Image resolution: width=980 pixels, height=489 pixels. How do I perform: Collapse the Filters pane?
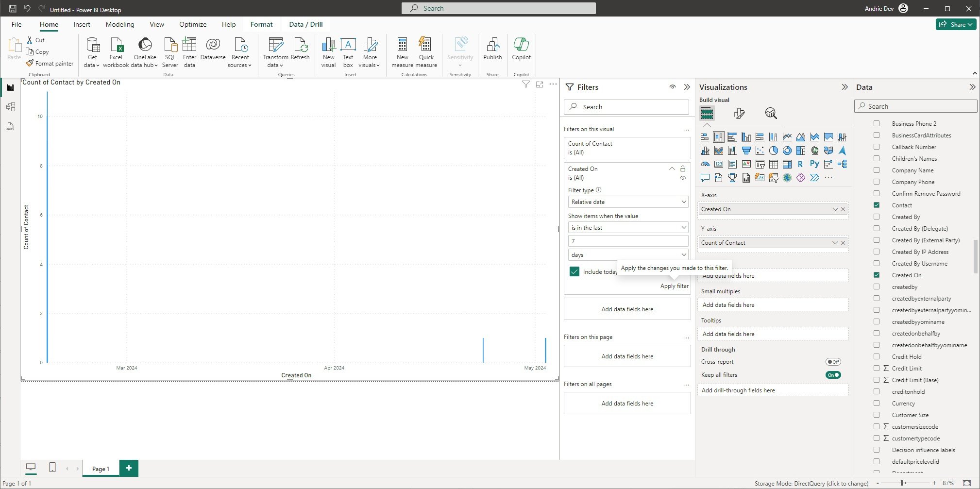coord(687,87)
